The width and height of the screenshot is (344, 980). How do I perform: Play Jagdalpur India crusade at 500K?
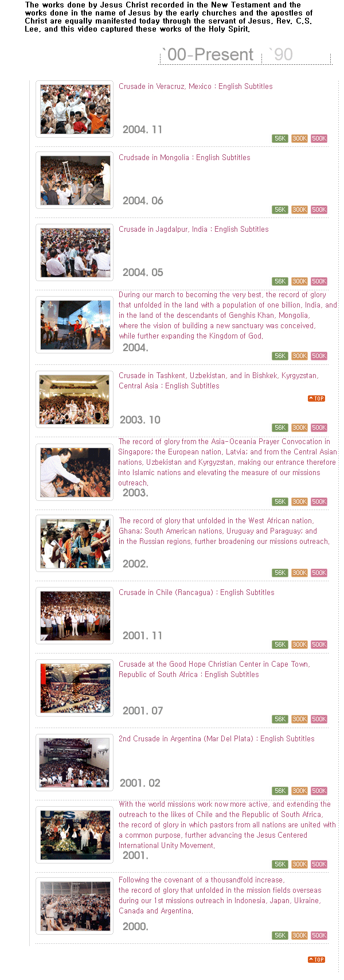point(319,281)
